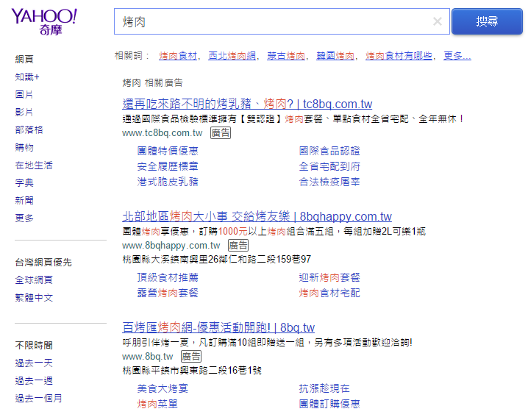This screenshot has height=420, width=528.
Task: Click the 烤肉 相關廣告 heading
Action: (x=152, y=83)
